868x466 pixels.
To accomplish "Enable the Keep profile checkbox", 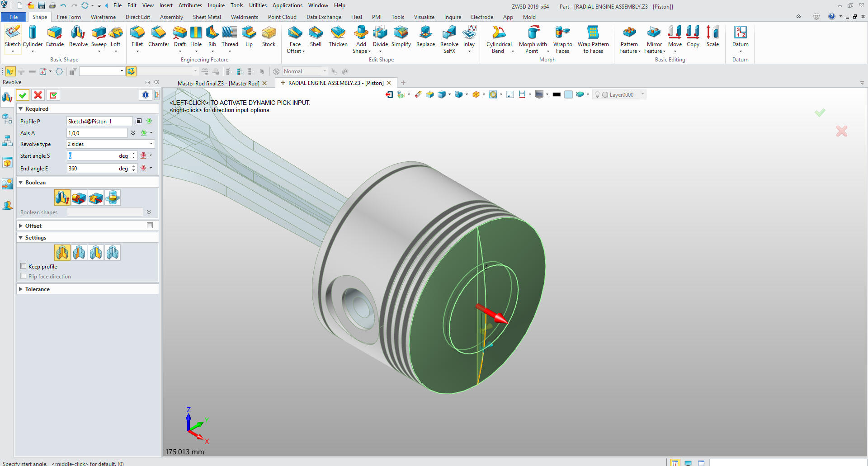I will [24, 266].
